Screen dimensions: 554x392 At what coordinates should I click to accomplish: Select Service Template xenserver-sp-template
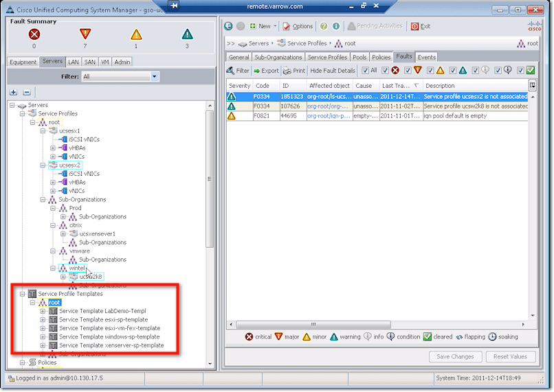click(111, 345)
